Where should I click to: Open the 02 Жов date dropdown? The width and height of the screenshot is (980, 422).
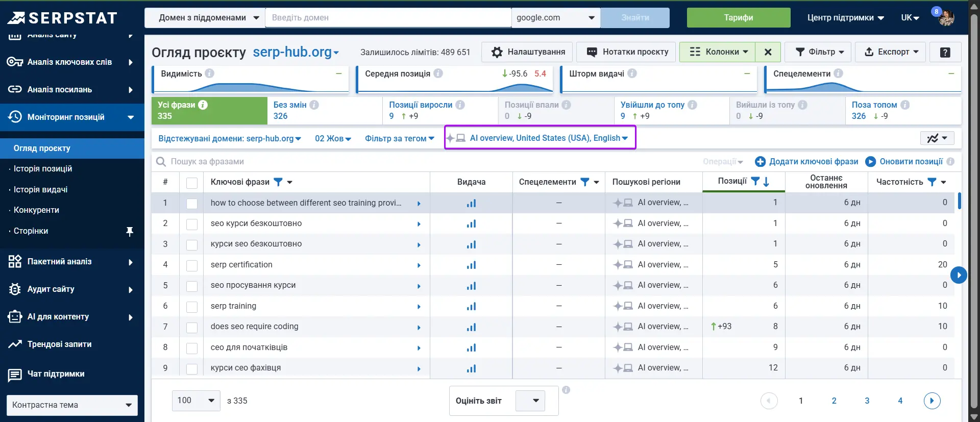coord(333,139)
